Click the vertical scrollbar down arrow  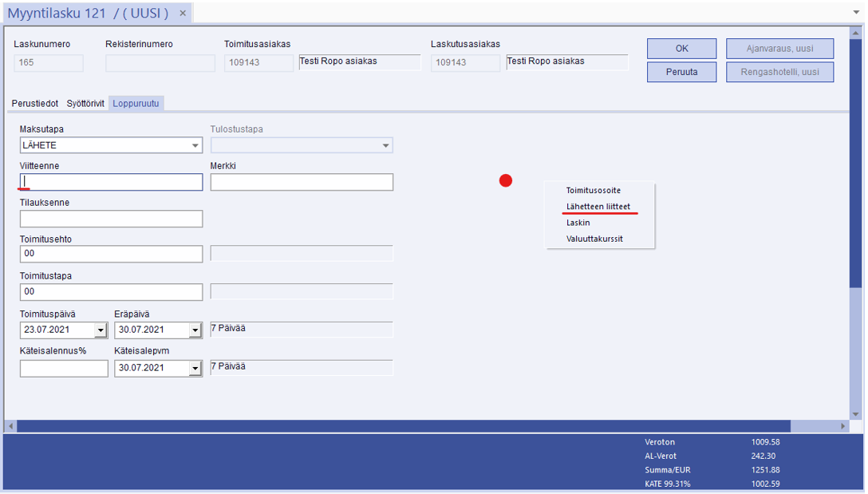pyautogui.click(x=856, y=414)
